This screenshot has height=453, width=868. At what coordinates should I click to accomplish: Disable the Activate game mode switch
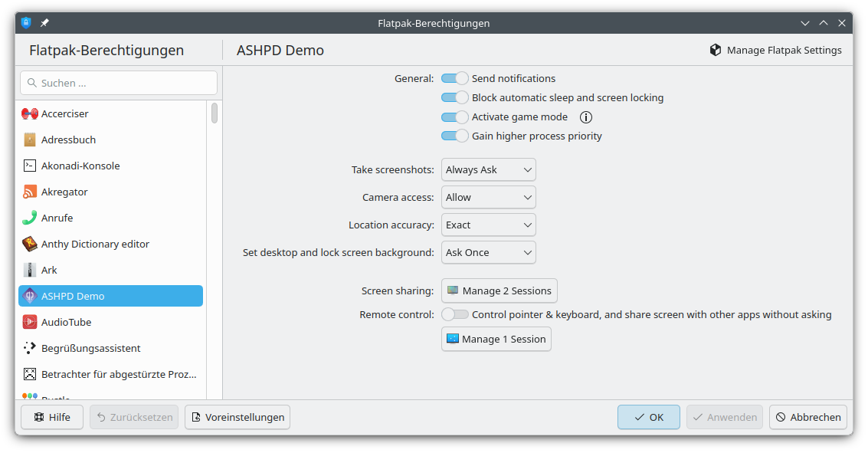click(454, 117)
